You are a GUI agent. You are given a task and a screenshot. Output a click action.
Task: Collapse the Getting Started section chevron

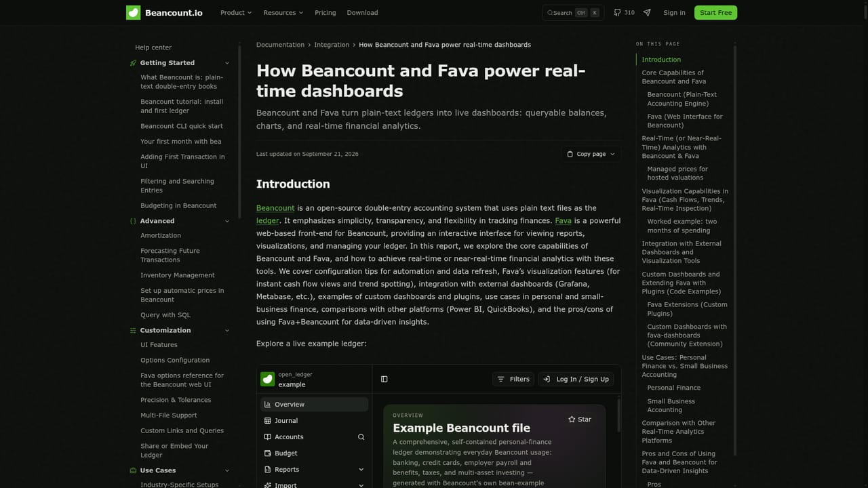[x=227, y=63]
